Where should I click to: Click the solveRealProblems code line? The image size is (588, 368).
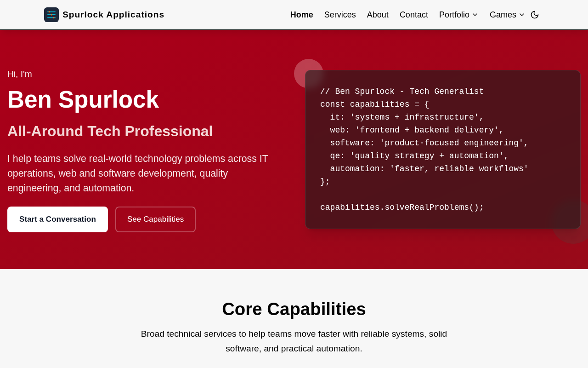coord(402,207)
